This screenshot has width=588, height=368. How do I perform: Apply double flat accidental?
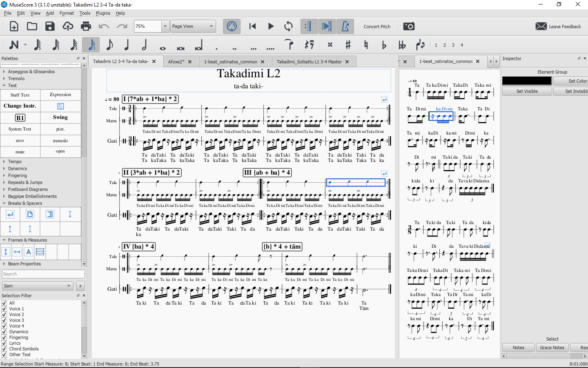[x=402, y=45]
